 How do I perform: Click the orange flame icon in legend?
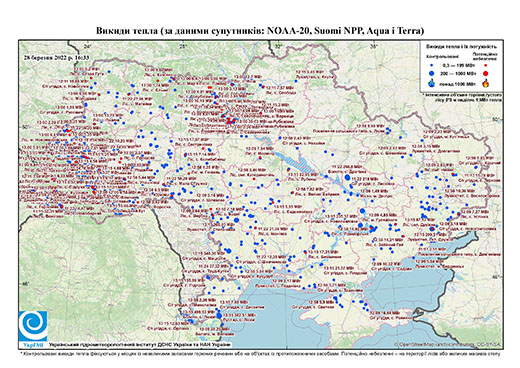[486, 83]
